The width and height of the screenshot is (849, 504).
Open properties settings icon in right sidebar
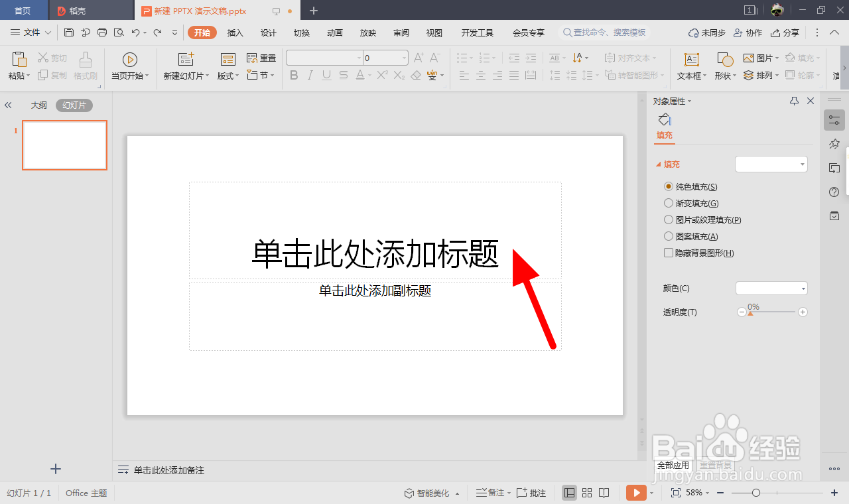coord(834,120)
